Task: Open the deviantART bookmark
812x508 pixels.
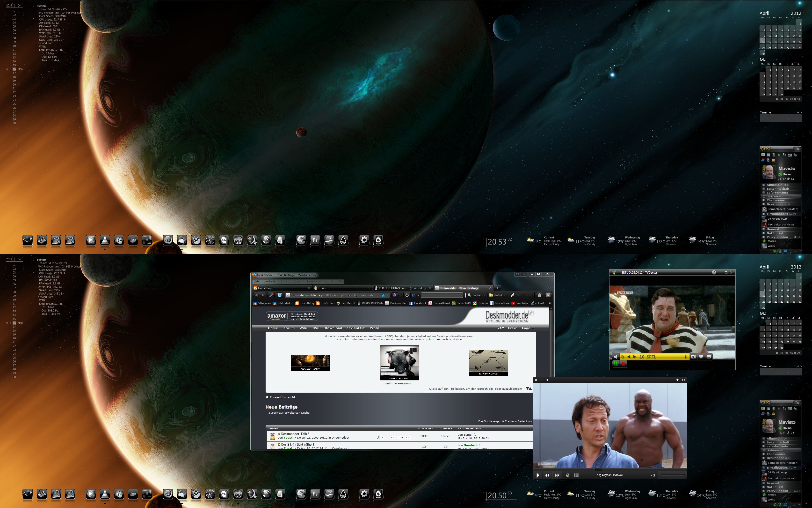Action: pyautogui.click(x=462, y=303)
